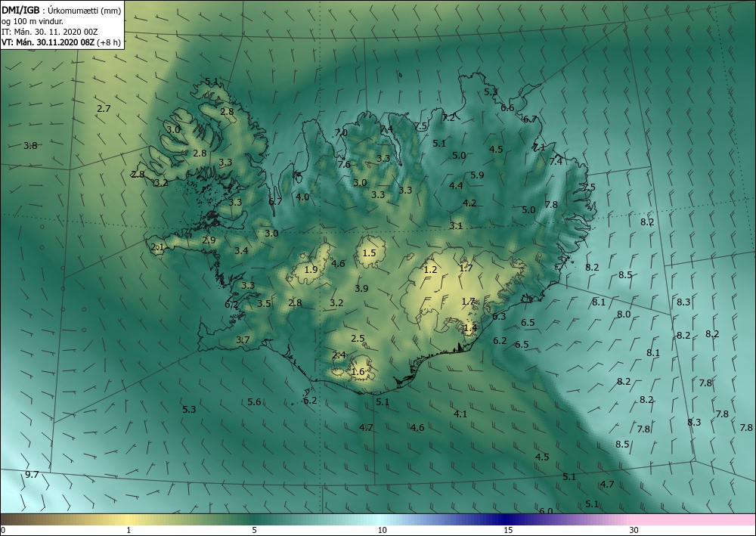Click the 8.0 value over the eastern sea
756x536 pixels.
tap(624, 314)
